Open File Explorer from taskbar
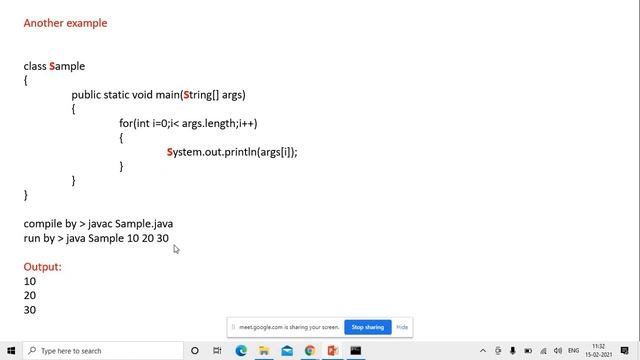640x360 pixels. tap(264, 351)
